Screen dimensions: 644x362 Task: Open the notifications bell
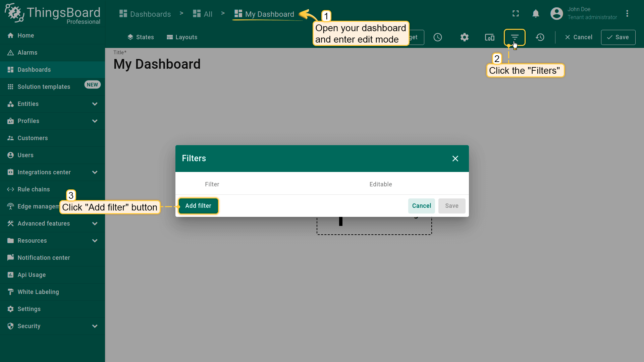(536, 13)
